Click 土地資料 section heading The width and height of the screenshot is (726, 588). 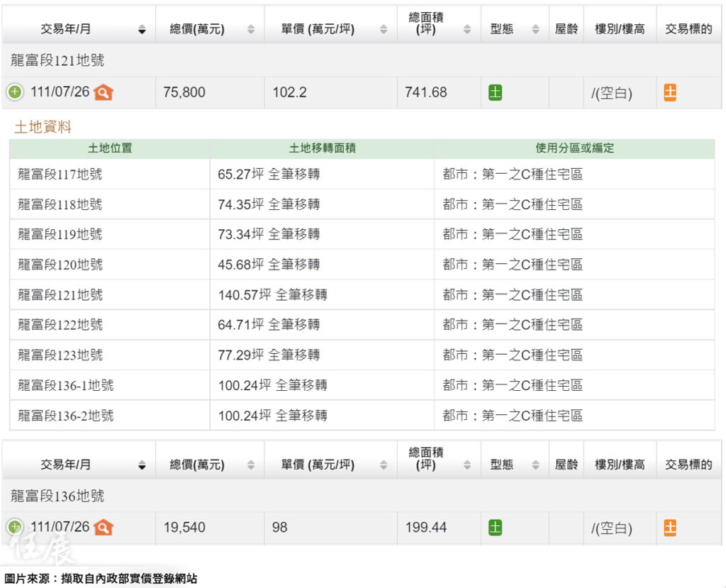point(43,128)
